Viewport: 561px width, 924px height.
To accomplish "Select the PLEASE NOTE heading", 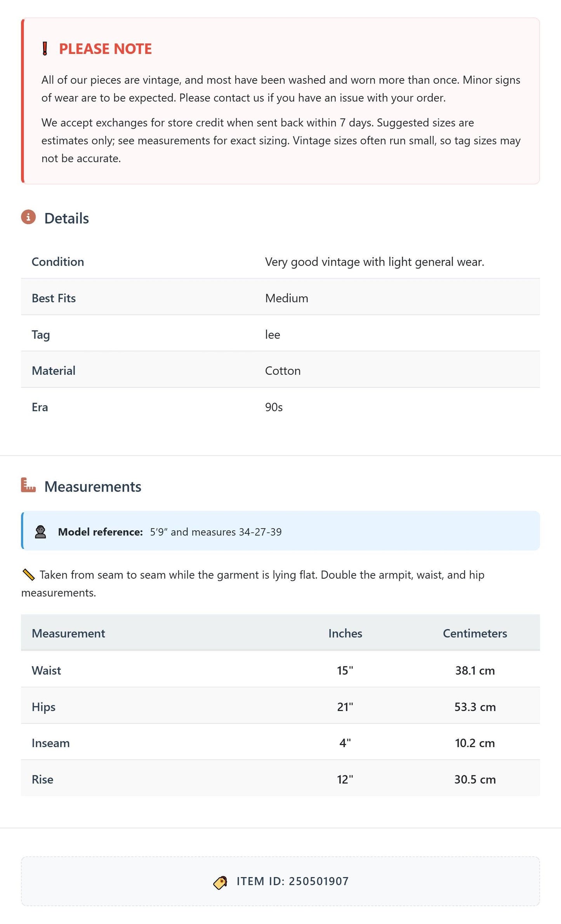I will [105, 49].
